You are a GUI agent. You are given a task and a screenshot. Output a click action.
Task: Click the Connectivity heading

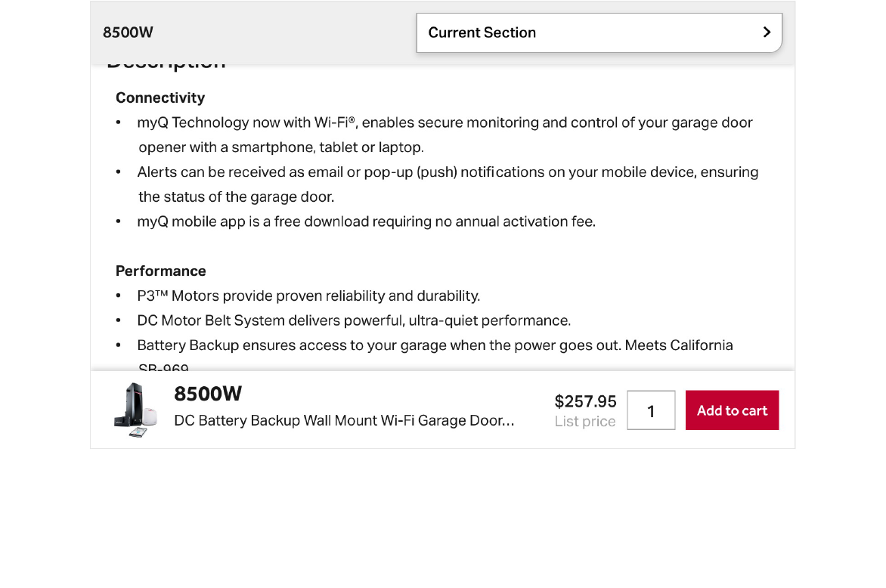(x=160, y=97)
